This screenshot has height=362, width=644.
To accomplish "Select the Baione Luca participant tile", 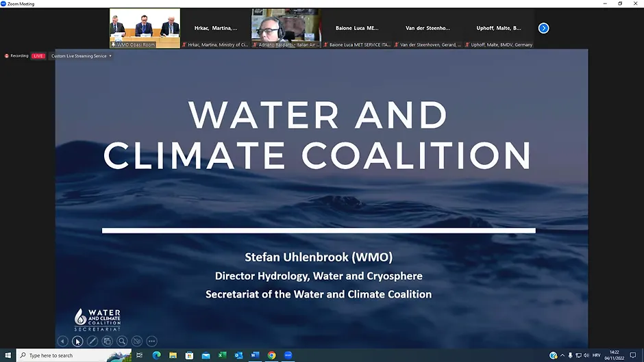I will point(356,29).
